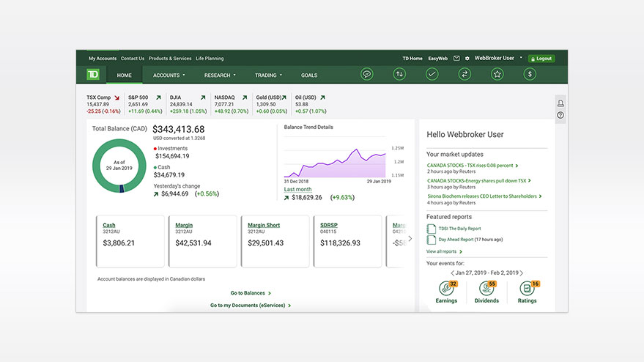Open CANADA STOCKS-Energy shares pull down TSX
The height and width of the screenshot is (362, 644).
tap(478, 181)
